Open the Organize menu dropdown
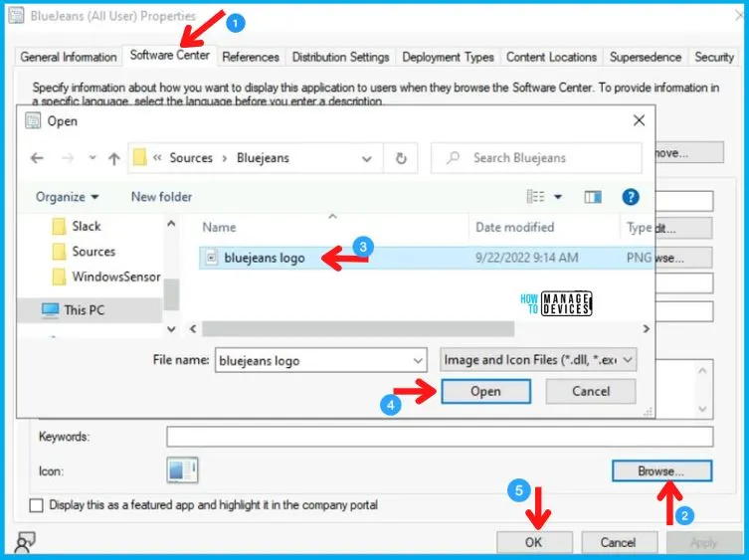Viewport: 749px width, 560px height. 67,197
